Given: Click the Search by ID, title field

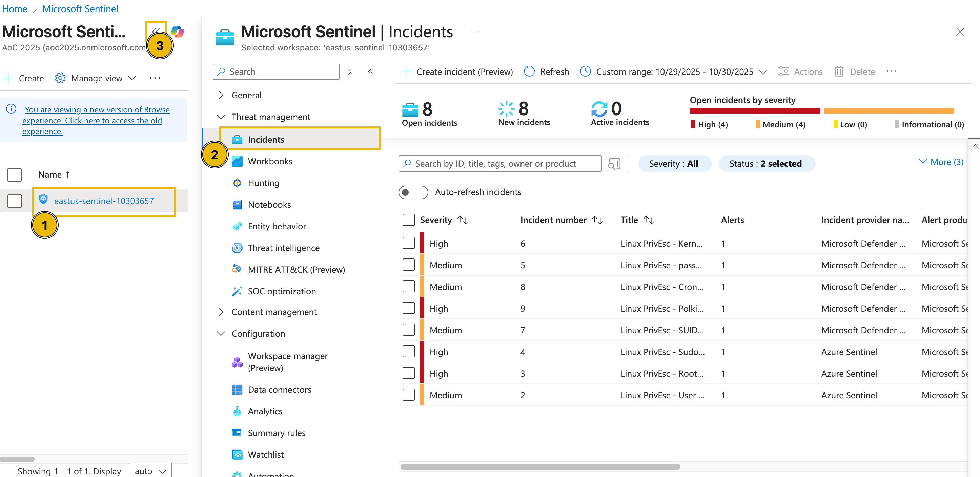Looking at the screenshot, I should tap(499, 164).
